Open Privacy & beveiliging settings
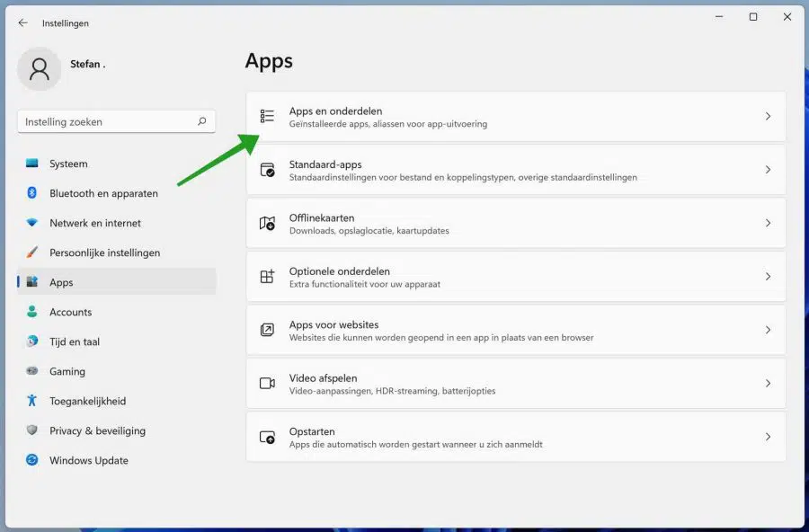Image resolution: width=809 pixels, height=532 pixels. tap(117, 430)
